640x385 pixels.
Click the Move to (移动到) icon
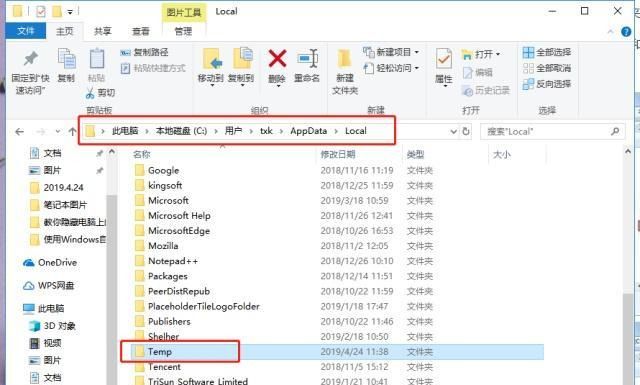(x=212, y=60)
